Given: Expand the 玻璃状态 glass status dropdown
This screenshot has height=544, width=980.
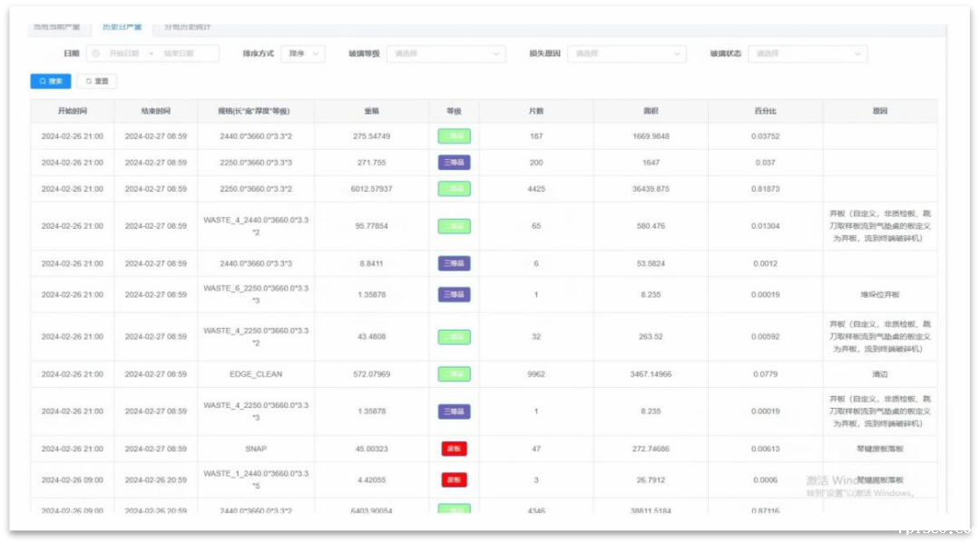Looking at the screenshot, I should [x=808, y=54].
